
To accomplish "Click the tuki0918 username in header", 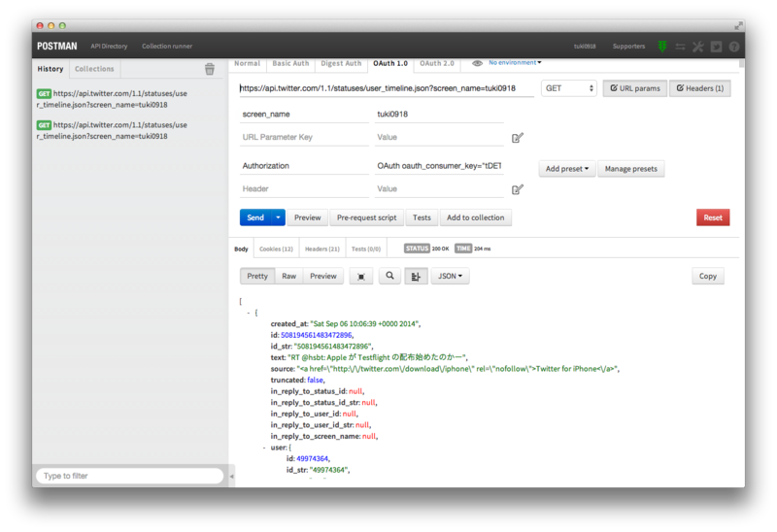I will tap(585, 46).
